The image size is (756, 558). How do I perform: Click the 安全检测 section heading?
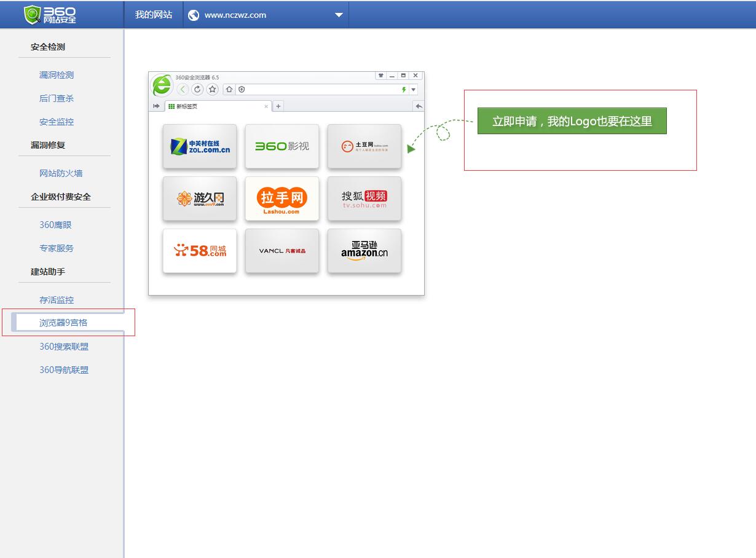48,47
